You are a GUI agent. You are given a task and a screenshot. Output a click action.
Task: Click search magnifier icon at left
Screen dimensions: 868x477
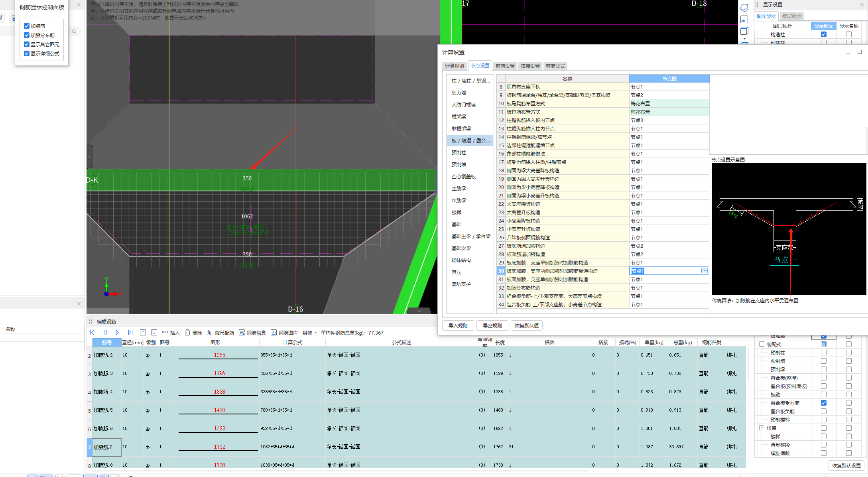(74, 31)
